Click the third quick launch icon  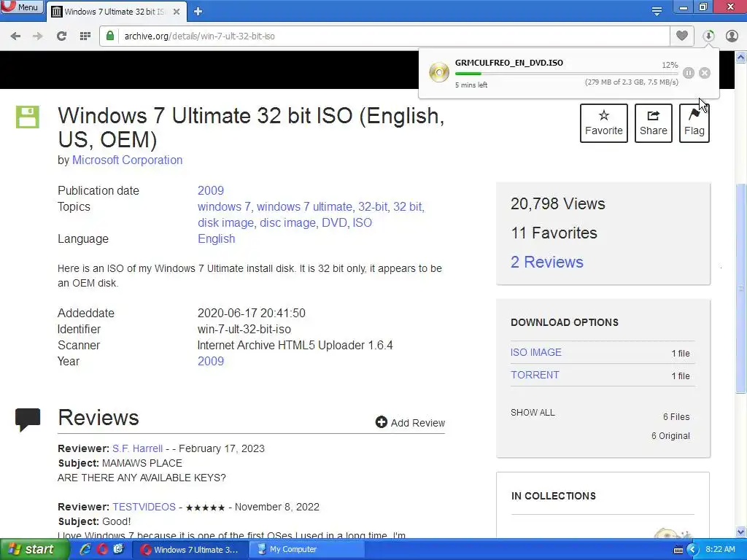click(118, 549)
